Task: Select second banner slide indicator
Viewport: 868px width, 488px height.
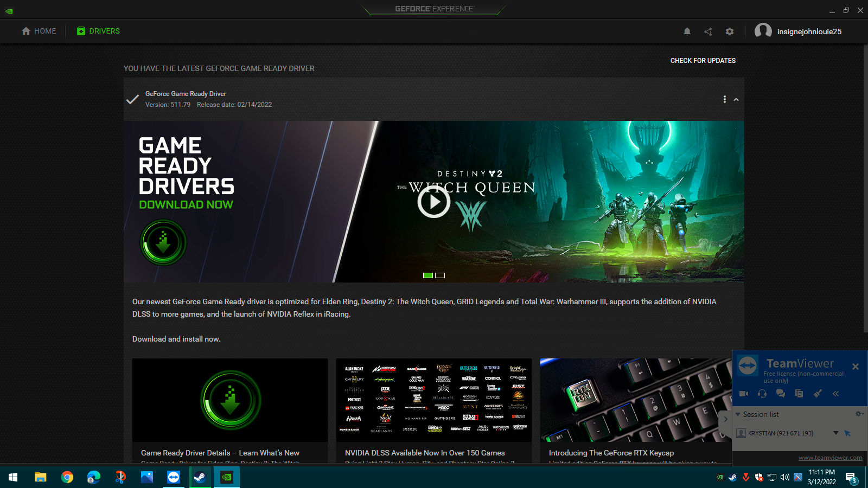Action: (440, 275)
